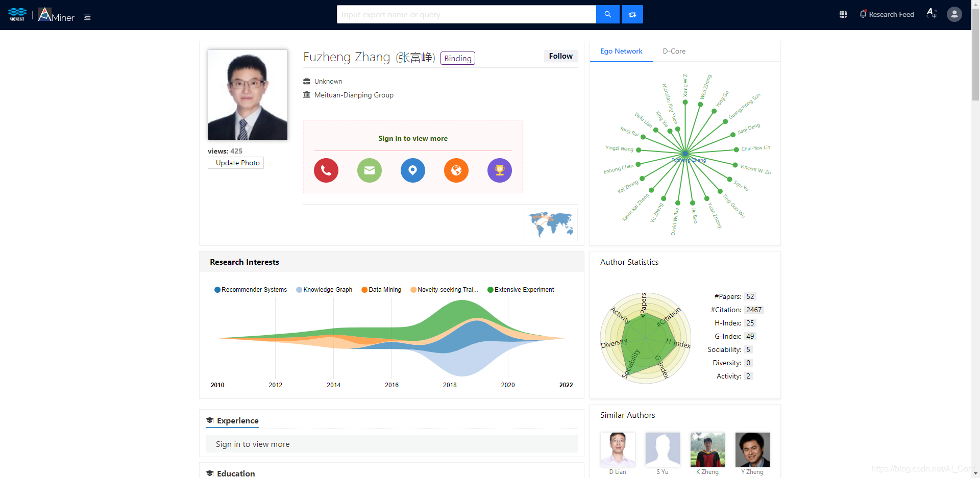Click the AMiner logo

[x=56, y=15]
